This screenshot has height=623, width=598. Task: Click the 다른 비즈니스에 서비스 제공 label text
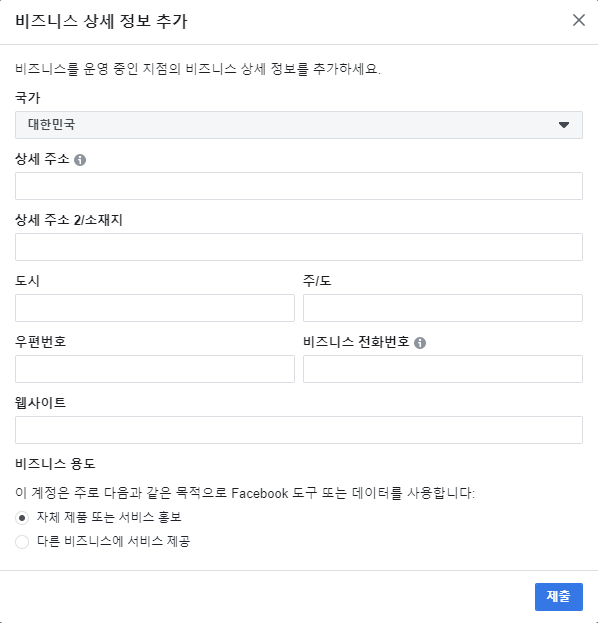(114, 541)
